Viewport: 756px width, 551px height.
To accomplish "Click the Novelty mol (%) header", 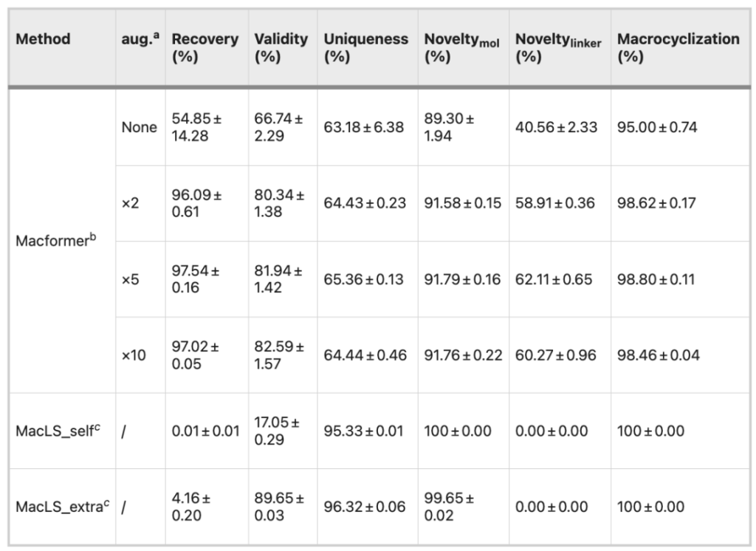I will 461,47.
